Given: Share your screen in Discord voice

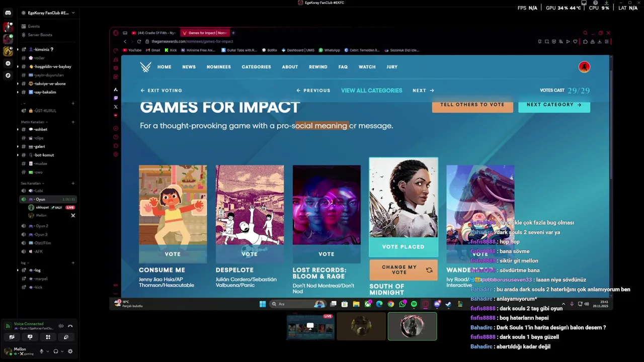Looking at the screenshot, I should [30, 337].
